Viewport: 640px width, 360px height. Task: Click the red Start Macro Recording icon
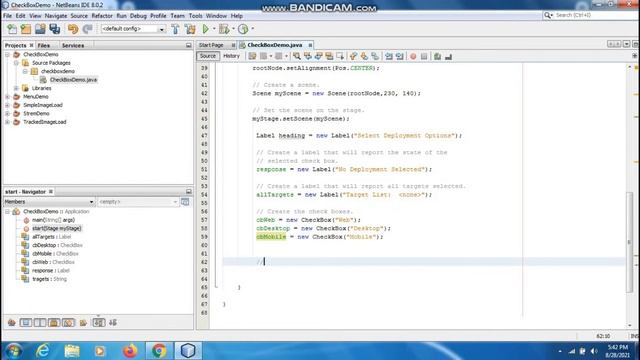pos(413,56)
